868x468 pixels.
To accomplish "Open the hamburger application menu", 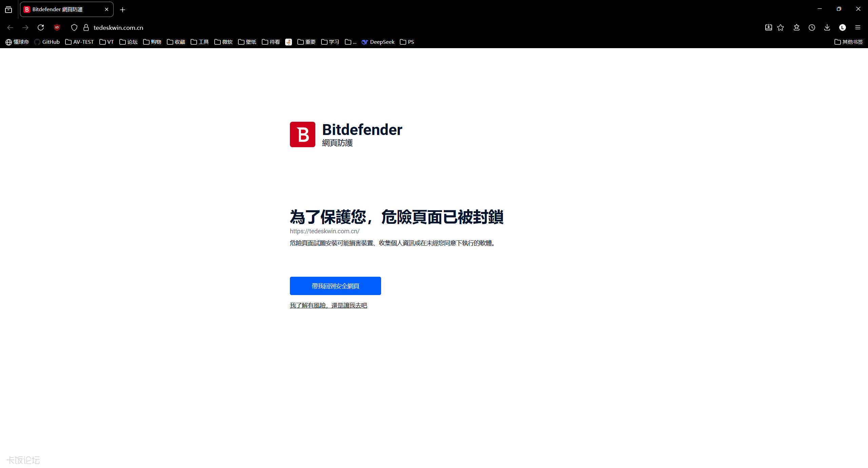I will (858, 27).
